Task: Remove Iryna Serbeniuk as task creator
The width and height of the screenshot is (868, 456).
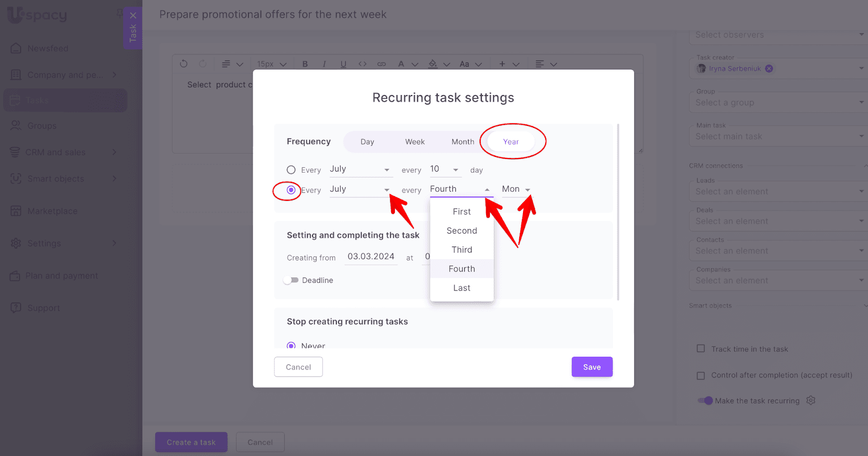Action: tap(769, 68)
